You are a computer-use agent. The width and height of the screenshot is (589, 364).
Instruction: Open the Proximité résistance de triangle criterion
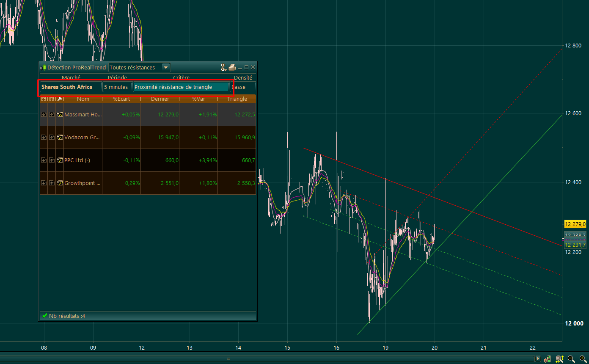[181, 87]
